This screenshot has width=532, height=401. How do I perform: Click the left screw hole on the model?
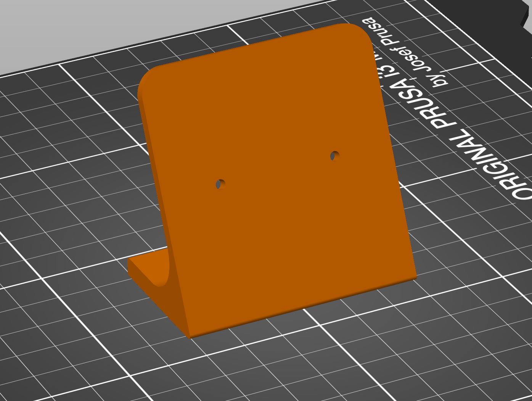pyautogui.click(x=220, y=185)
